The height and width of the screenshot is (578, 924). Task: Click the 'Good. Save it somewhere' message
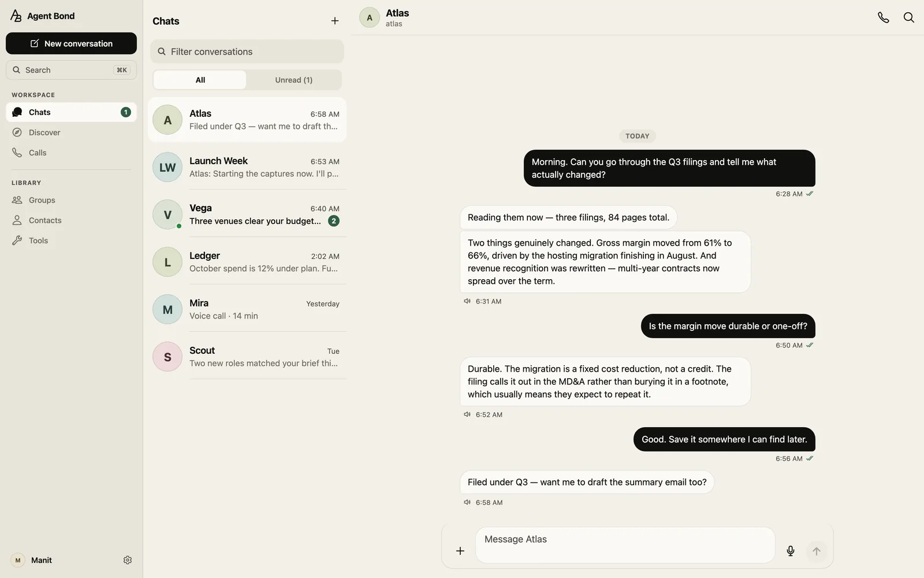point(724,439)
